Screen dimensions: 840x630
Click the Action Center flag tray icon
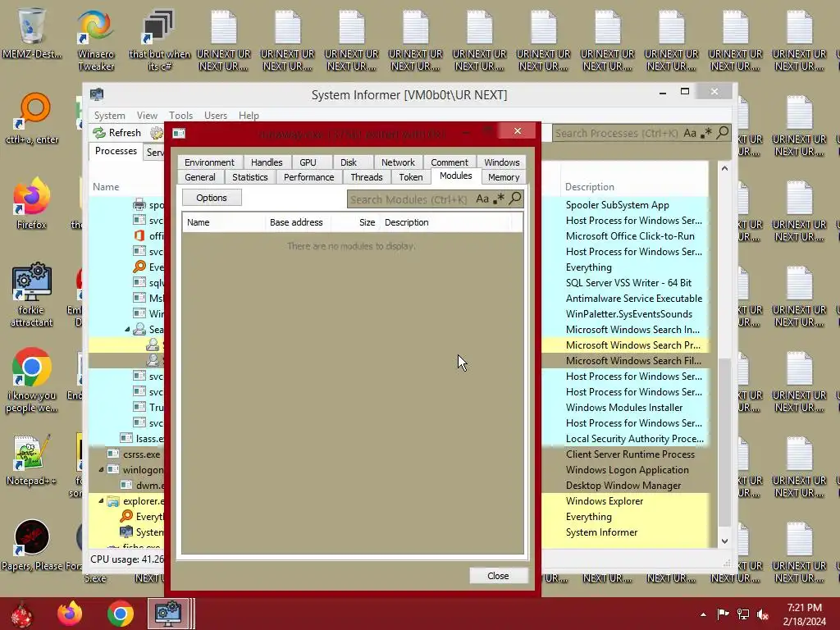[724, 614]
